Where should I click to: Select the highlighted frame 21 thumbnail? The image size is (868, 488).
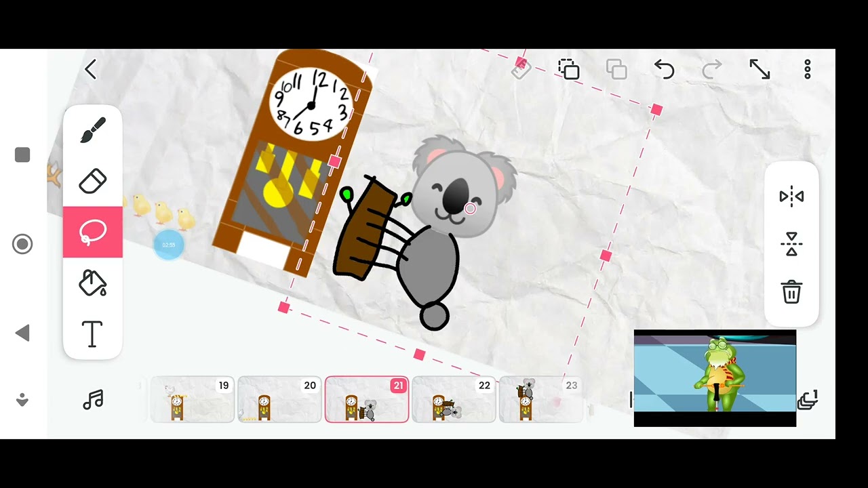tap(367, 400)
